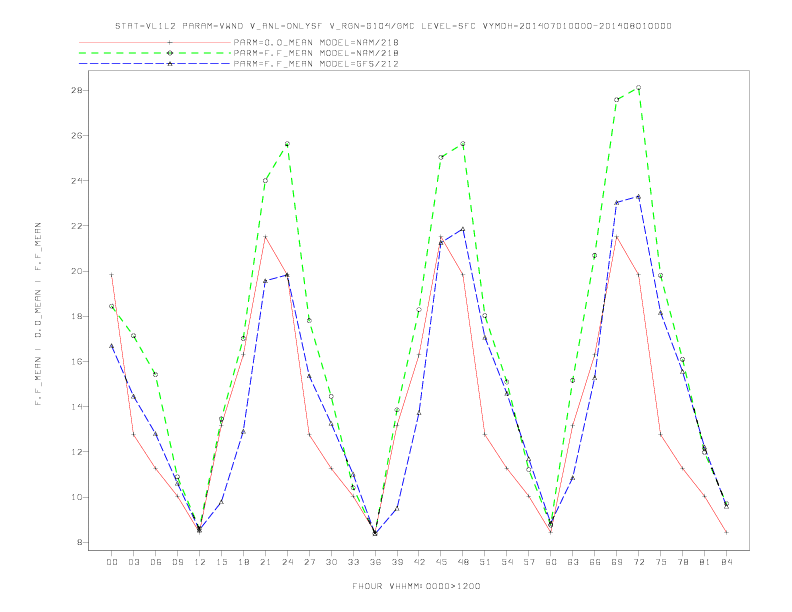The height and width of the screenshot is (612, 792).
Task: Click x-axis tick label 15
Action: pos(221,562)
